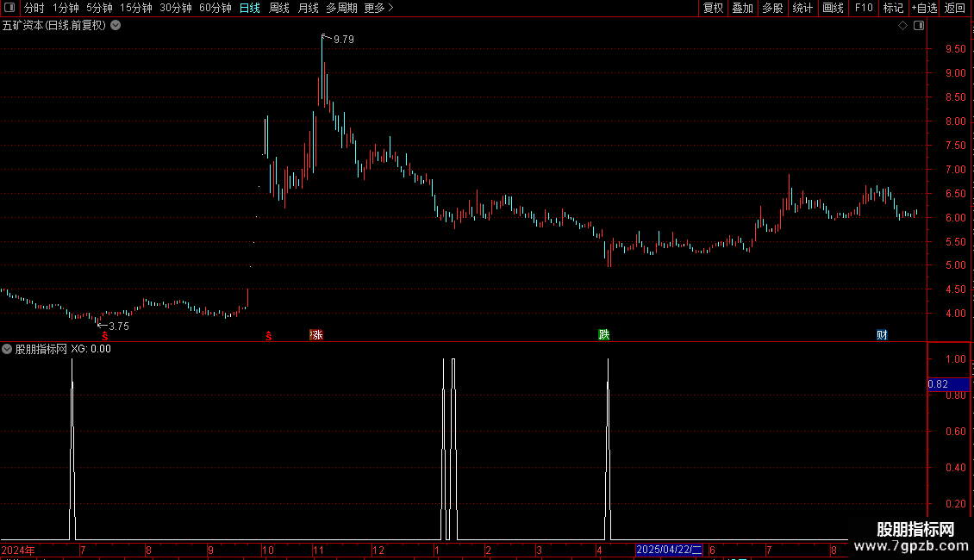
Task: Select the 15分钟 period
Action: 136,8
